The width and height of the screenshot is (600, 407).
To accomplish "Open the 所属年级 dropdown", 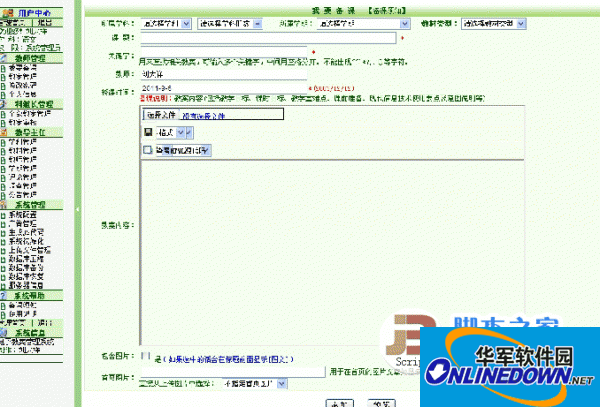I will [364, 24].
